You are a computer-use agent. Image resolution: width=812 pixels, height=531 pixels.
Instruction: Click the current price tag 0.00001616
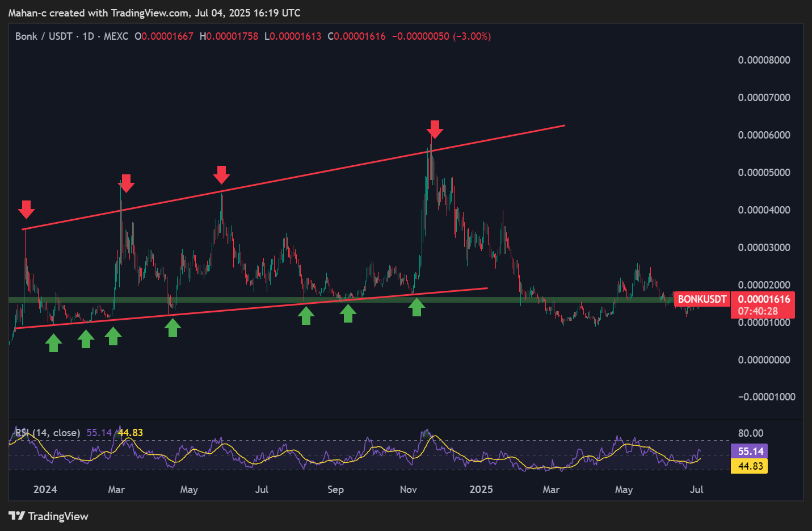764,299
